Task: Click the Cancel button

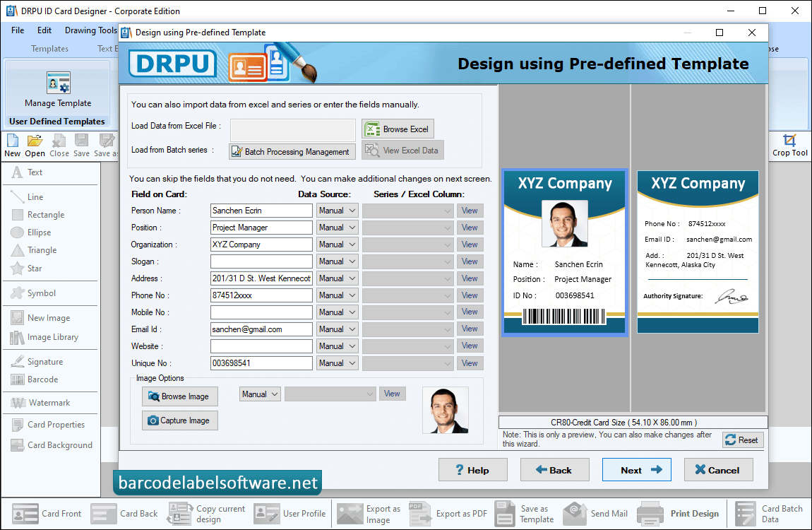Action: (718, 470)
